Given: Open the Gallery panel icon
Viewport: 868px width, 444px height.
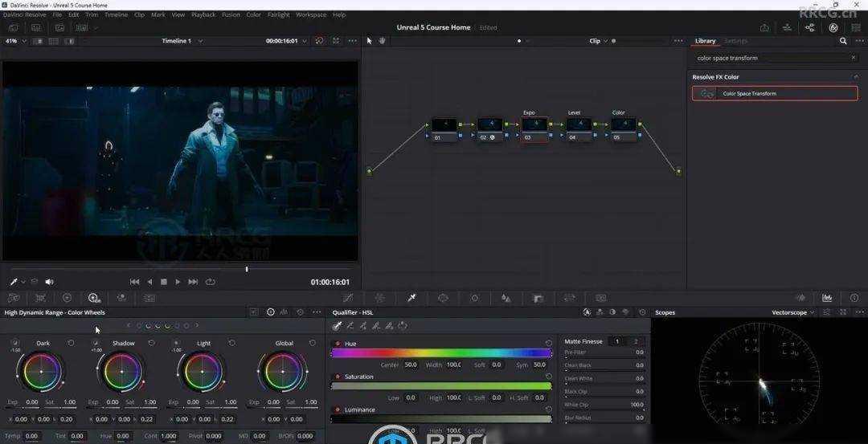Looking at the screenshot, I should click(13, 27).
